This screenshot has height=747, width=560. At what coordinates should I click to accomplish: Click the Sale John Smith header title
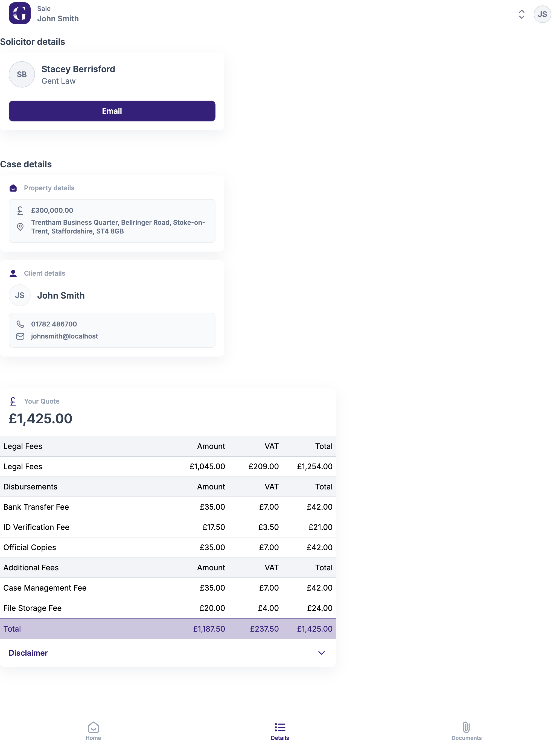[58, 14]
